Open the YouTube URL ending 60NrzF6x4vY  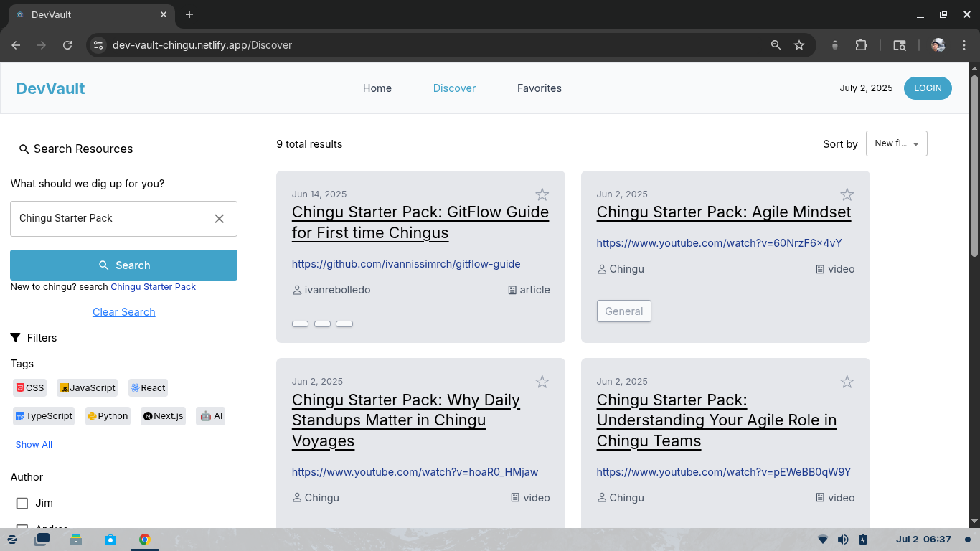719,243
